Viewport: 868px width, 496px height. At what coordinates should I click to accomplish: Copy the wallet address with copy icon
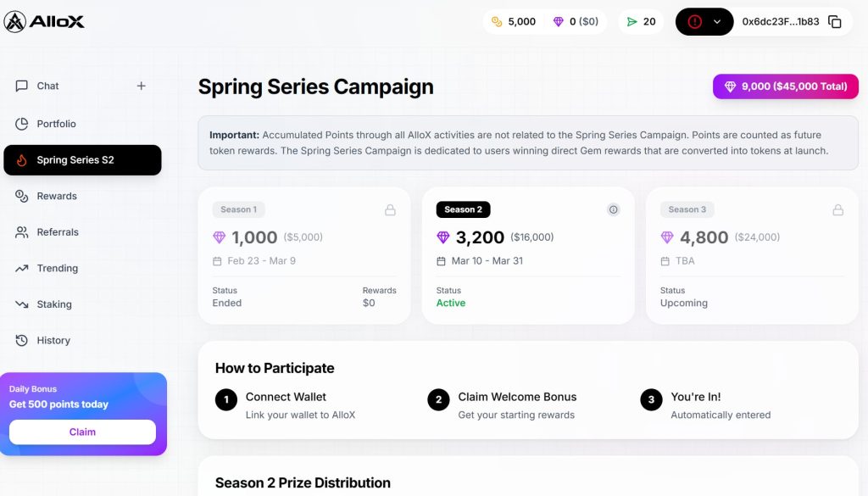pyautogui.click(x=835, y=22)
